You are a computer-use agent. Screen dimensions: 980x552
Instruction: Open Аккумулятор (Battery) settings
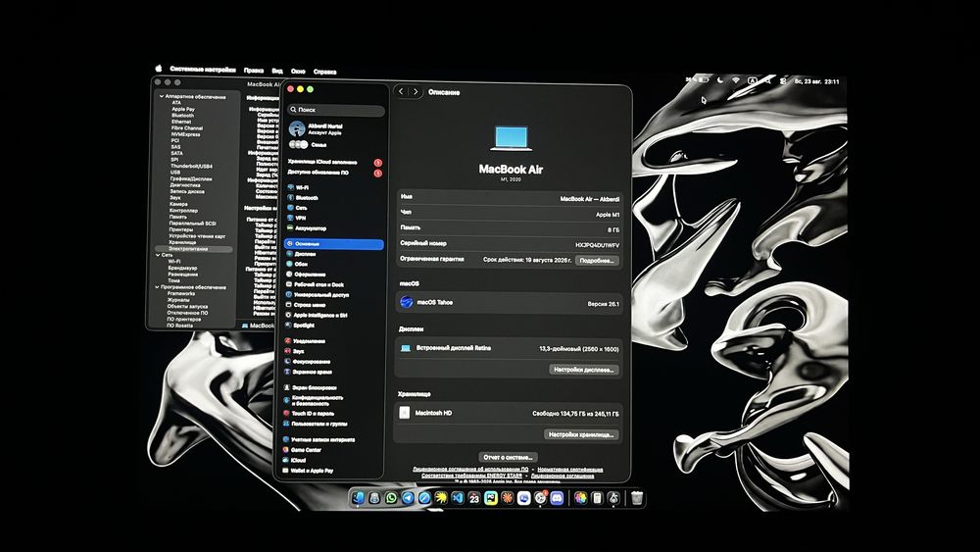coord(306,228)
